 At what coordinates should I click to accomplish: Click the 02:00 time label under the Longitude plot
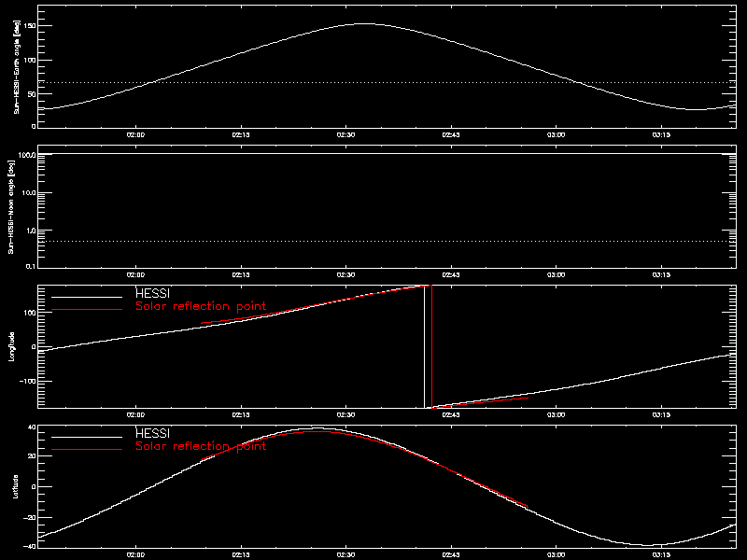point(135,414)
